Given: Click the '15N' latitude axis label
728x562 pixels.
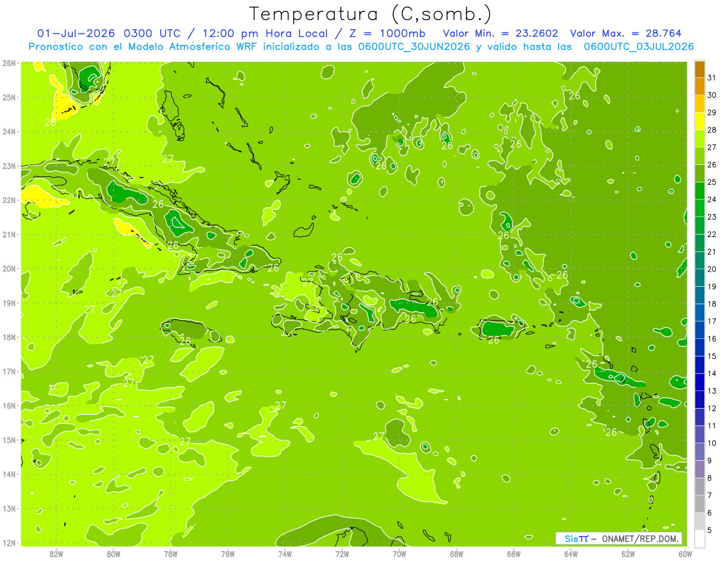Looking at the screenshot, I should tap(8, 440).
